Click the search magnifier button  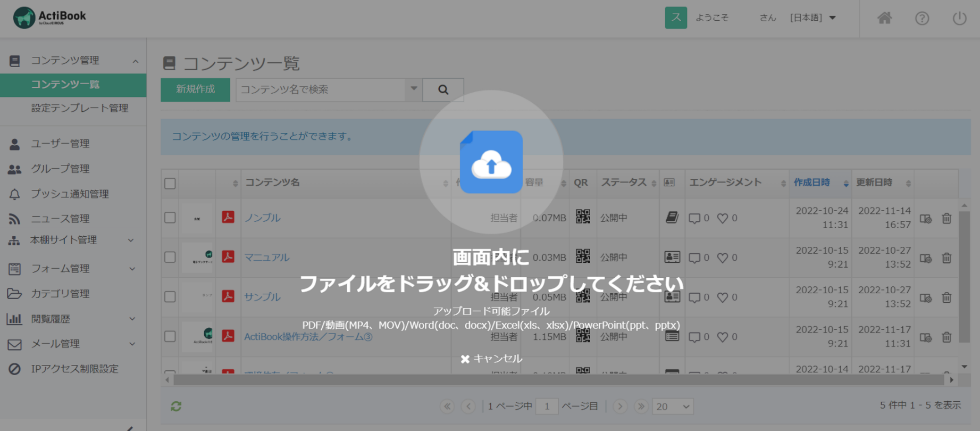(443, 89)
